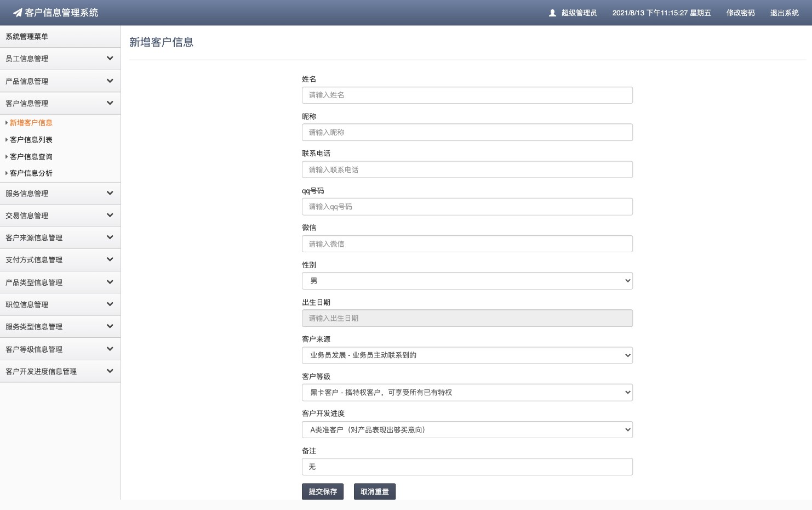The image size is (812, 510).
Task: Click 退出系统 link in header
Action: click(784, 13)
